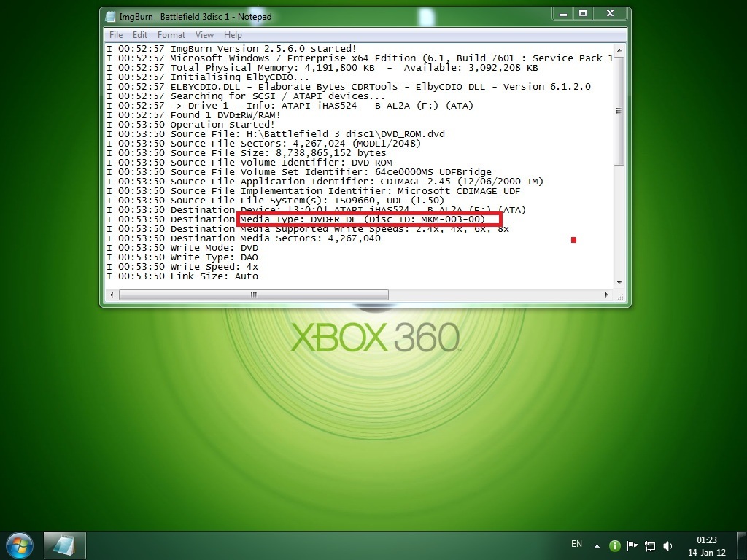
Task: Click the 'Source File Size: 8,738,865,152 bytes' line
Action: coord(247,153)
